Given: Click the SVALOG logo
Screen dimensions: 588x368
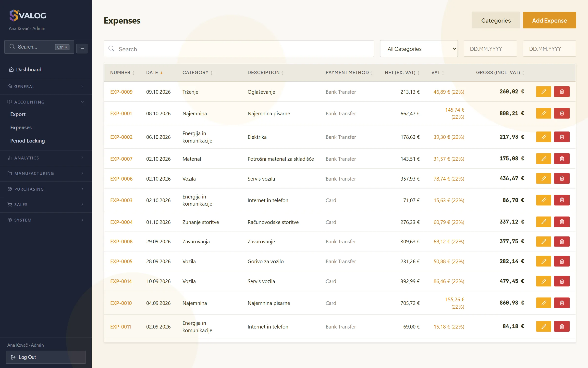Looking at the screenshot, I should point(27,15).
